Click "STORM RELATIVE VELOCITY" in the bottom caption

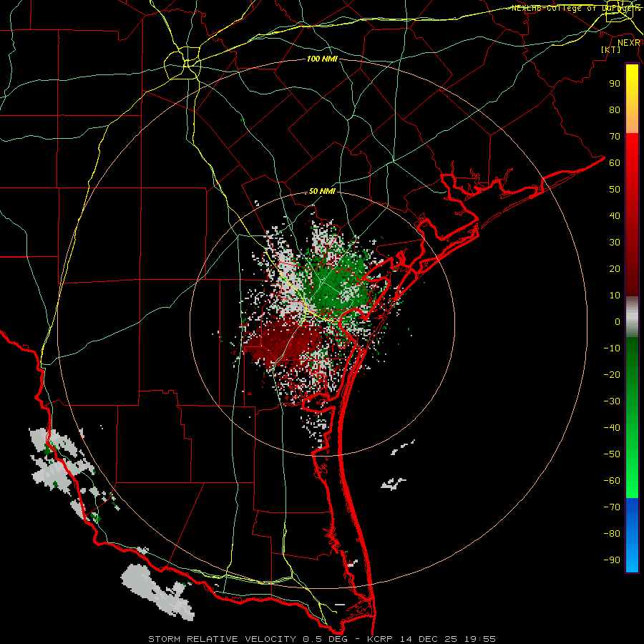coord(222,639)
